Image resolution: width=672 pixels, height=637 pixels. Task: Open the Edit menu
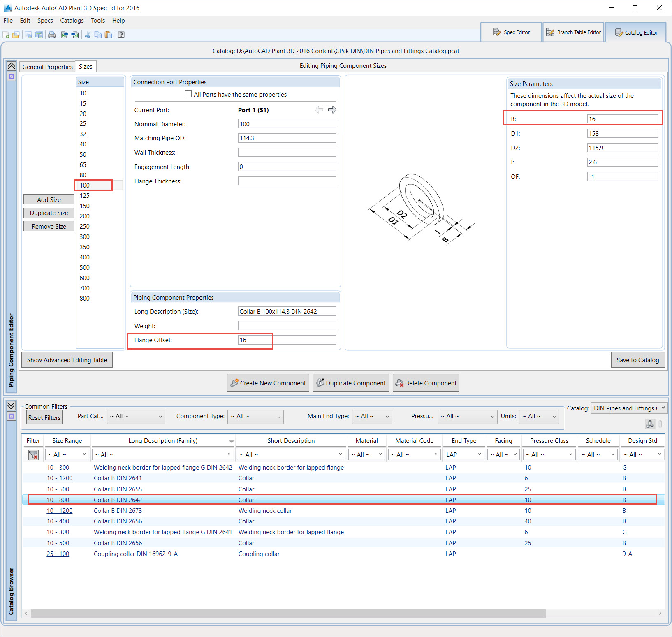pos(25,21)
